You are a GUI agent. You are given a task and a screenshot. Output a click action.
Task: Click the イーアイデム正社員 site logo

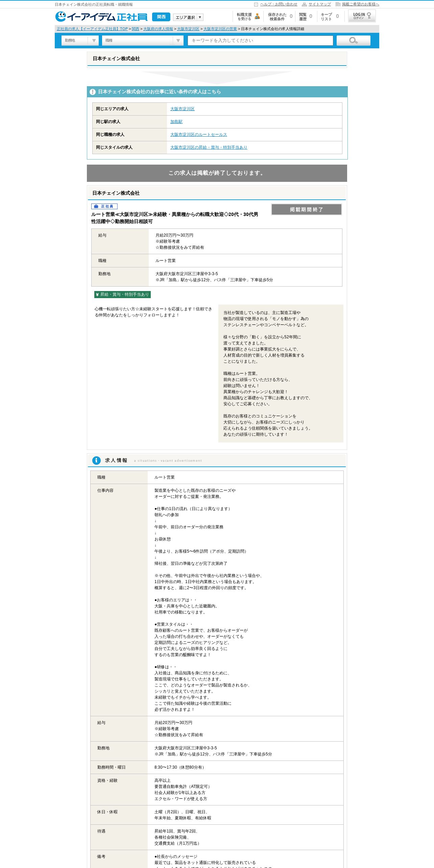[101, 17]
